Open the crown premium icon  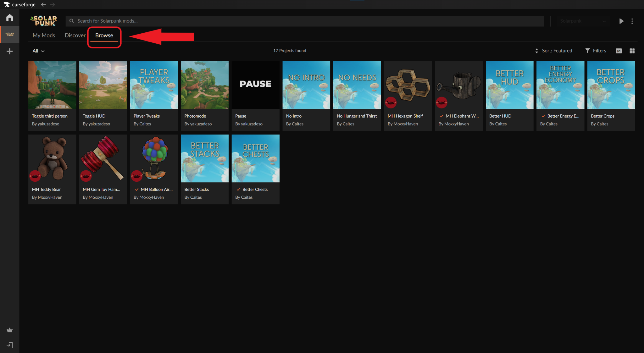[9, 330]
